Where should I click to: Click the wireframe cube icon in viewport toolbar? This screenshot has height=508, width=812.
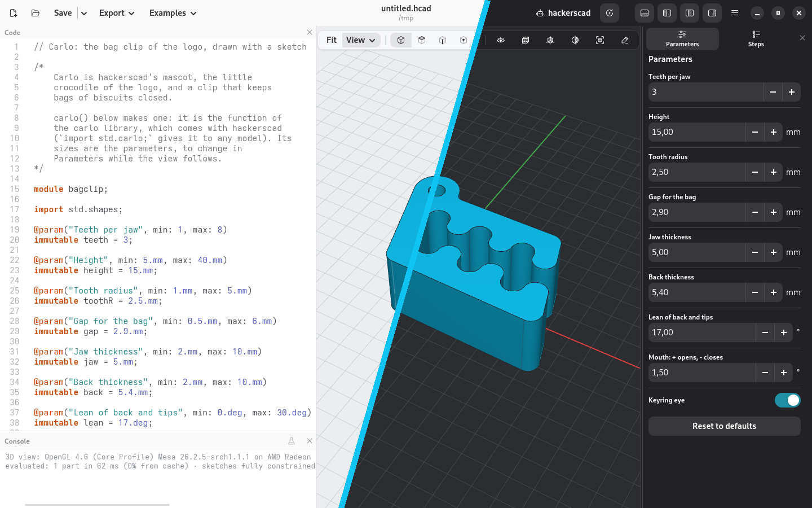526,40
